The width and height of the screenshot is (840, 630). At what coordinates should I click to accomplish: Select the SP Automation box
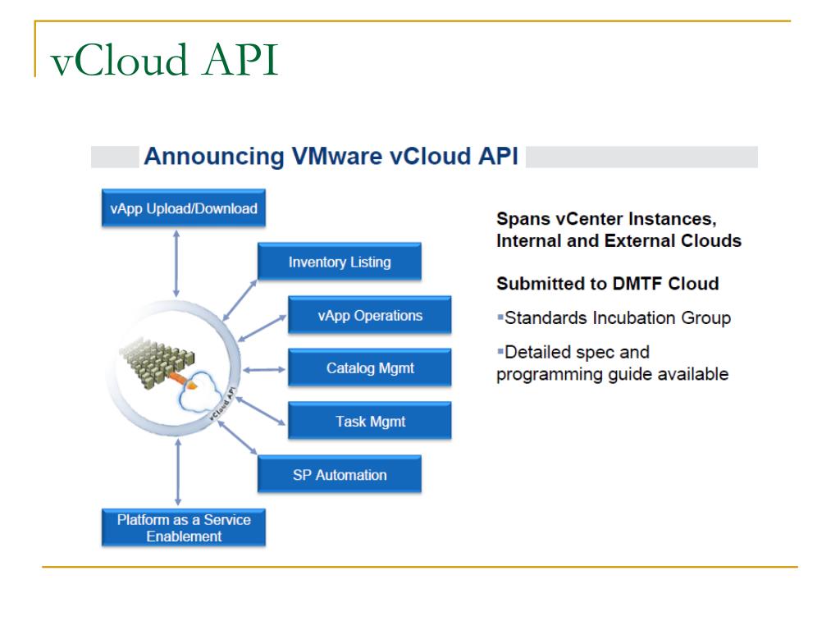pos(339,475)
